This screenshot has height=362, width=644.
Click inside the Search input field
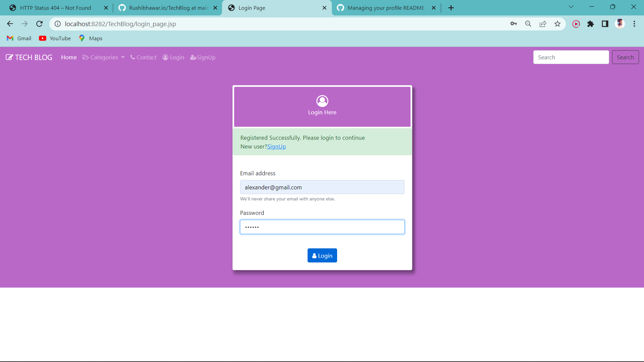click(571, 57)
